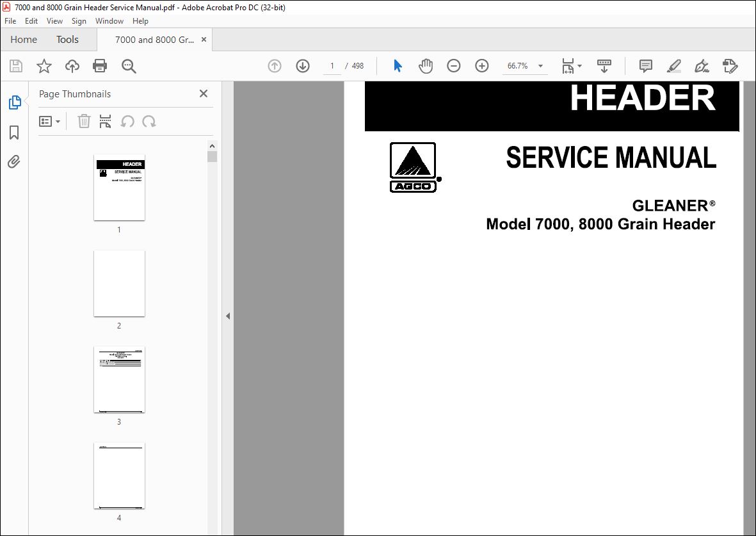
Task: Click the GLEANER text in document
Action: tap(673, 206)
